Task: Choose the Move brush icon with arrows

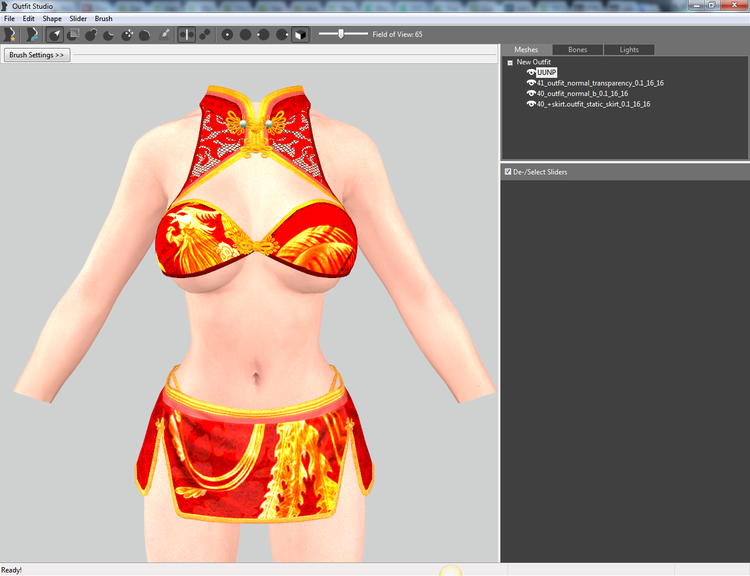Action: click(x=127, y=34)
